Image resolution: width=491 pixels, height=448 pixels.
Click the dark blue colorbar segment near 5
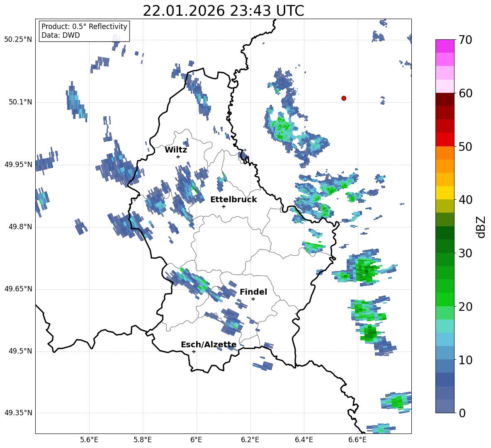pyautogui.click(x=445, y=380)
